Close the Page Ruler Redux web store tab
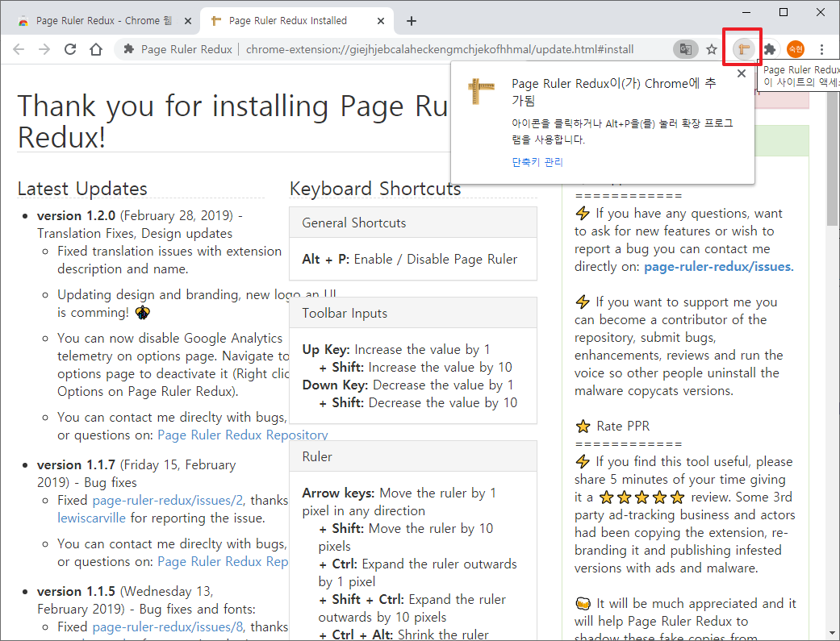840x641 pixels. coord(187,21)
